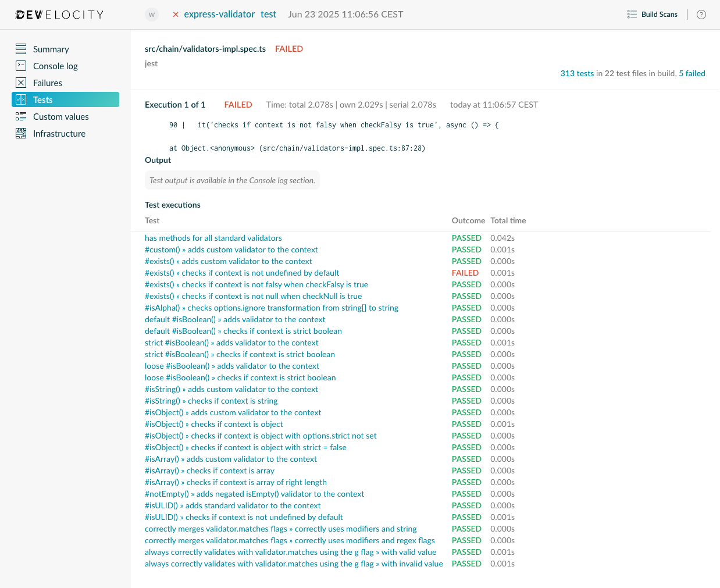Click the Custom values list icon
Image resolution: width=720 pixels, height=588 pixels.
click(x=21, y=116)
